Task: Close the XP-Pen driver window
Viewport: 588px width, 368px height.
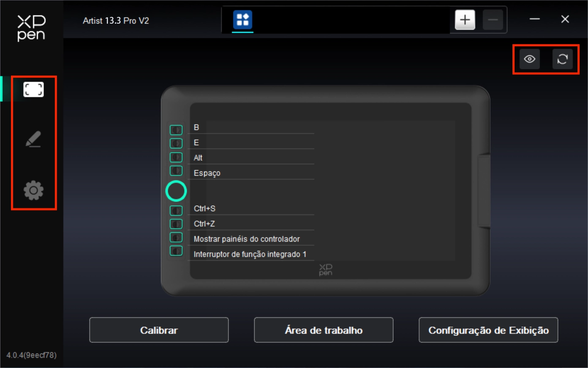Action: (x=565, y=19)
